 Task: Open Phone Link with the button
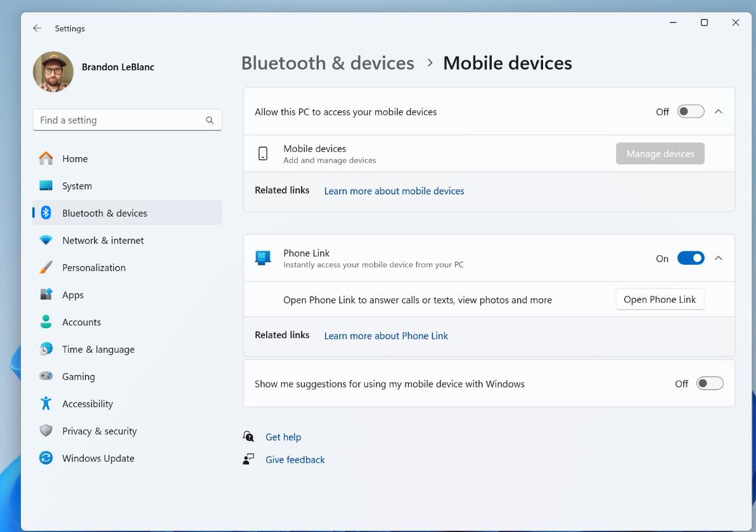pos(660,299)
